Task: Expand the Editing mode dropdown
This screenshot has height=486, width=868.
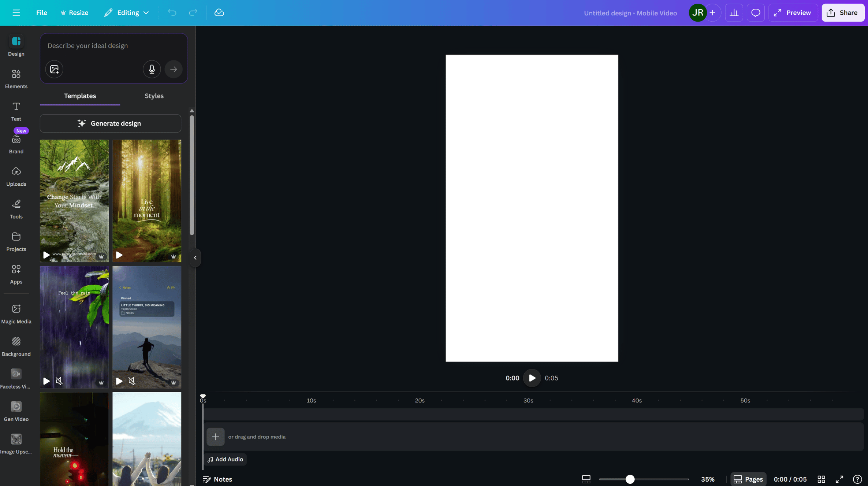Action: coord(127,13)
